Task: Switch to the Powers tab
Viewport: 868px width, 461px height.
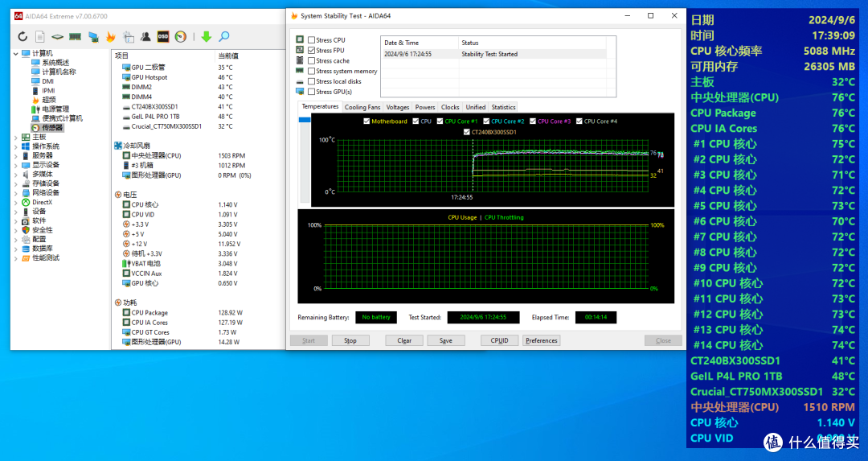Action: pos(425,108)
